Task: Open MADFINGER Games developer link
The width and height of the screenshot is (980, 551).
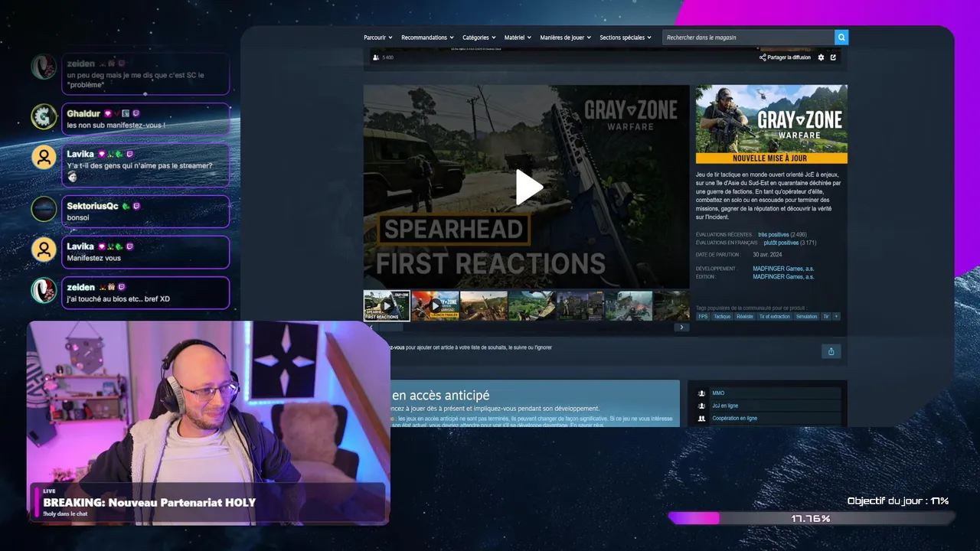Action: (x=783, y=269)
